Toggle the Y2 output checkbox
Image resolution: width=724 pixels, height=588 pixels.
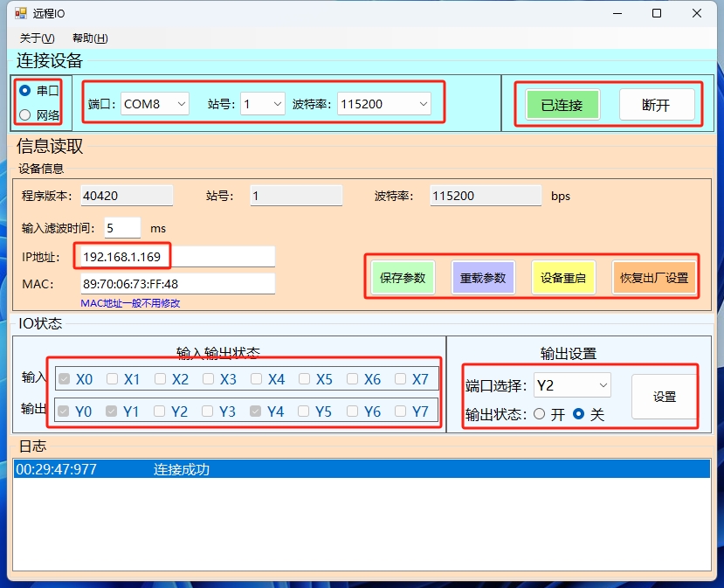point(159,411)
